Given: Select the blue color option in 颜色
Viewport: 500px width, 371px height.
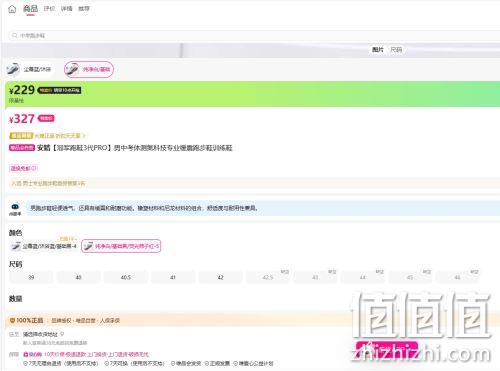Looking at the screenshot, I should pyautogui.click(x=43, y=246).
